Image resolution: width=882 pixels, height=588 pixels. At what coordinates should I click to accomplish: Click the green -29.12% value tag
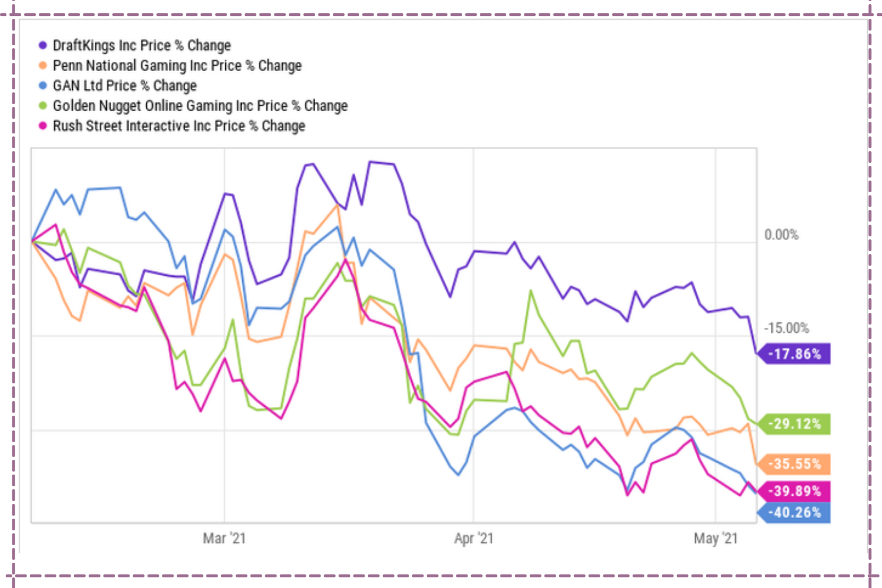point(796,424)
